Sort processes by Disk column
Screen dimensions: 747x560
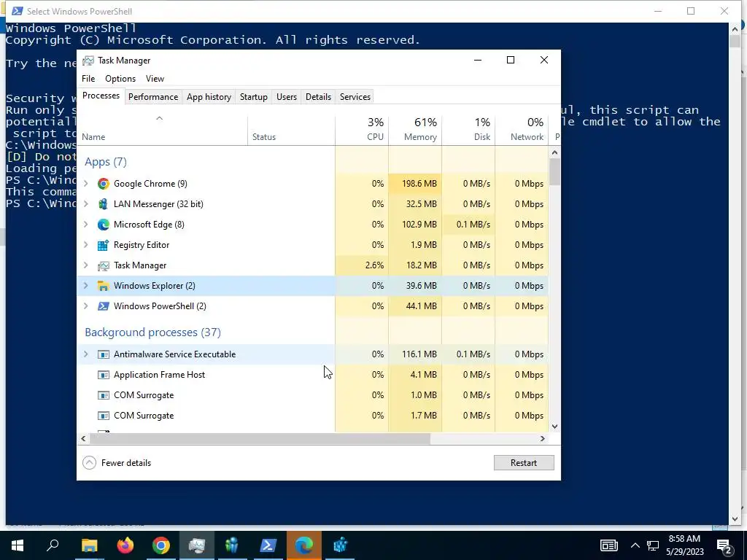(469, 130)
